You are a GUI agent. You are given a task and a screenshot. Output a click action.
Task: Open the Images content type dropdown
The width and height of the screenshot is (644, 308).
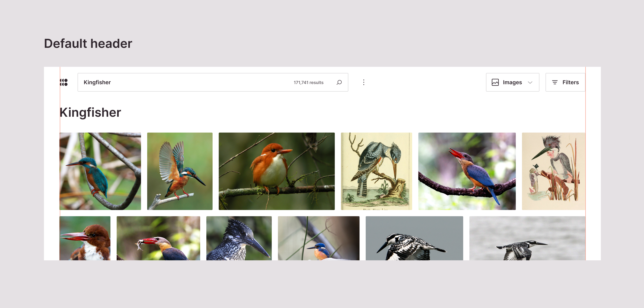click(x=512, y=82)
